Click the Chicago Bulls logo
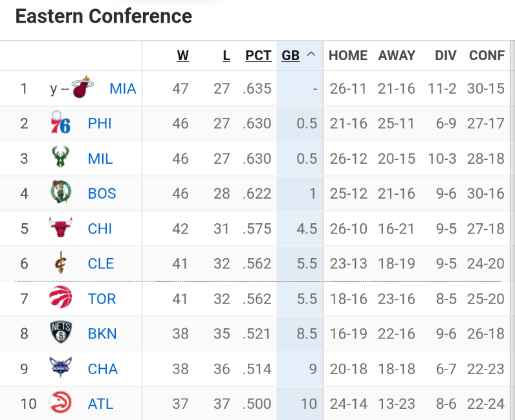The height and width of the screenshot is (420, 515). [60, 228]
